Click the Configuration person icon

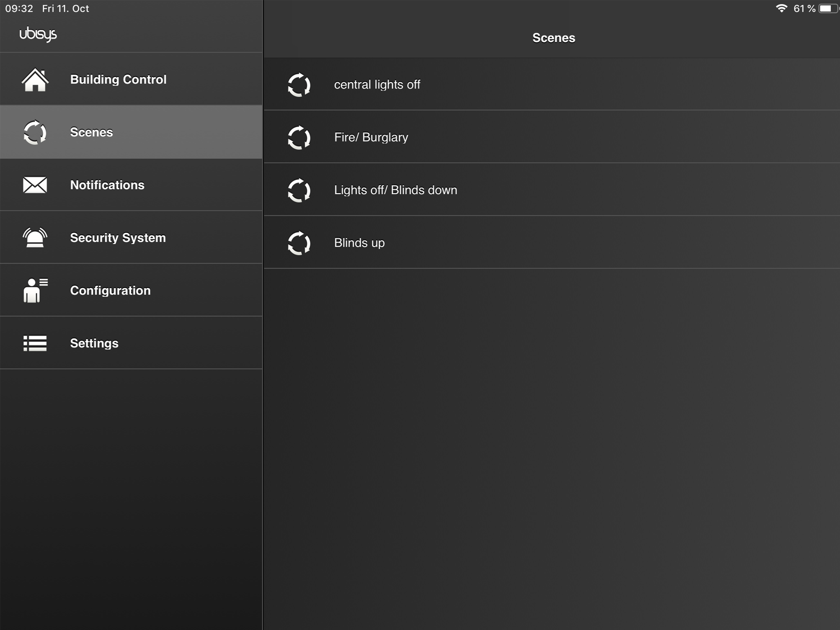tap(35, 290)
